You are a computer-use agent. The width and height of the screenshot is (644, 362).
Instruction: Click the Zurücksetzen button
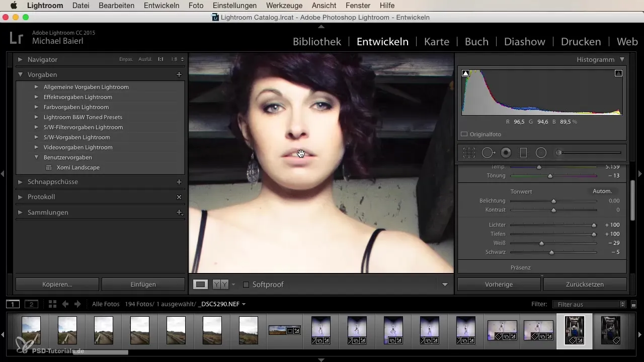click(585, 284)
